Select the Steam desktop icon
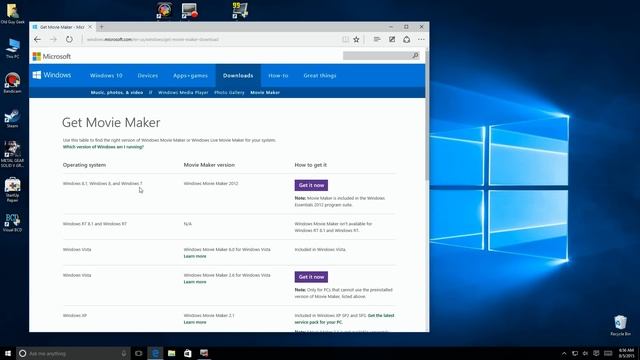 click(x=12, y=118)
